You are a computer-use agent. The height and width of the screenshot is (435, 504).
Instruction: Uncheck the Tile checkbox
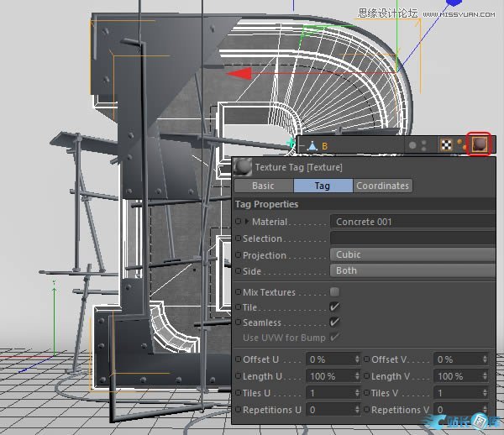334,307
